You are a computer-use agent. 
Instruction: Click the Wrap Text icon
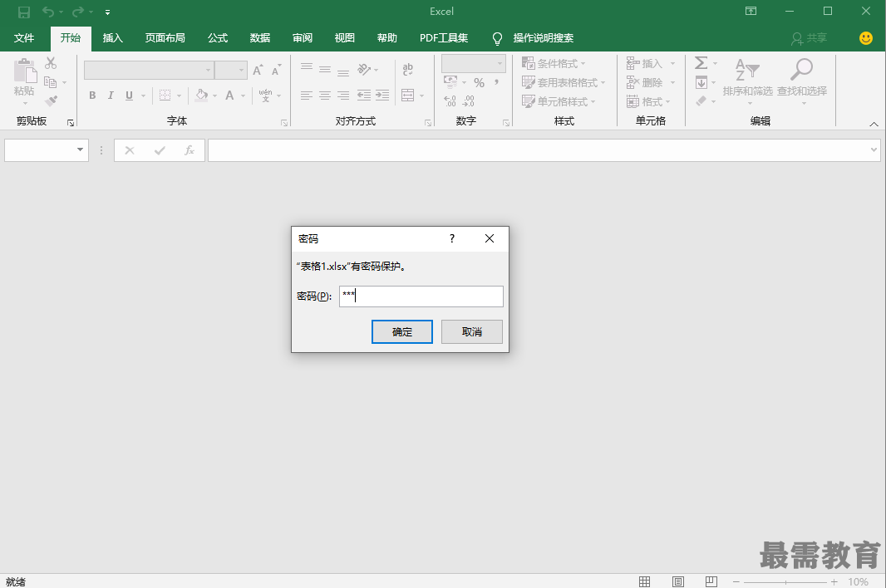pyautogui.click(x=408, y=70)
